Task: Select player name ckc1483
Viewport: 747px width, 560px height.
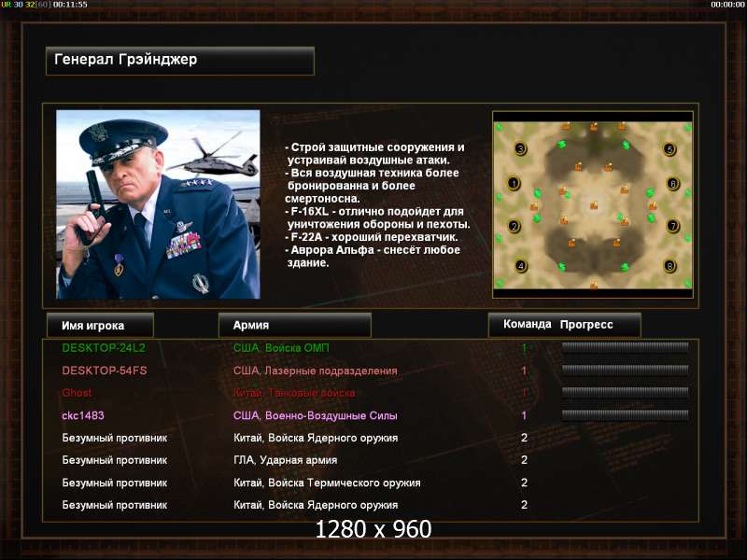Action: pos(83,415)
